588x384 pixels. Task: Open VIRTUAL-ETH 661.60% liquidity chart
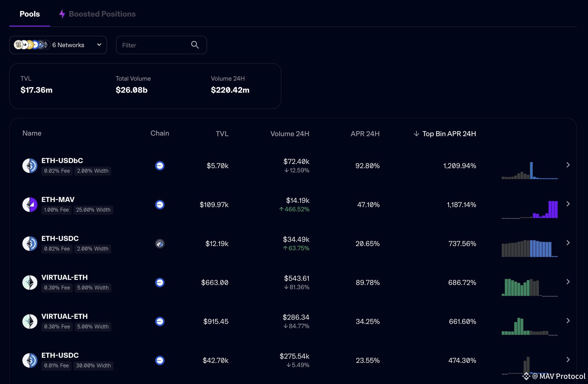tap(529, 326)
